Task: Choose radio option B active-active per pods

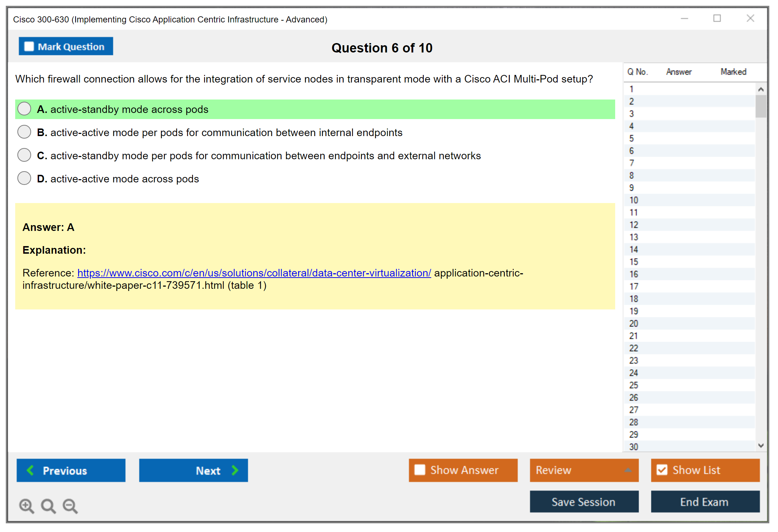Action: [24, 132]
